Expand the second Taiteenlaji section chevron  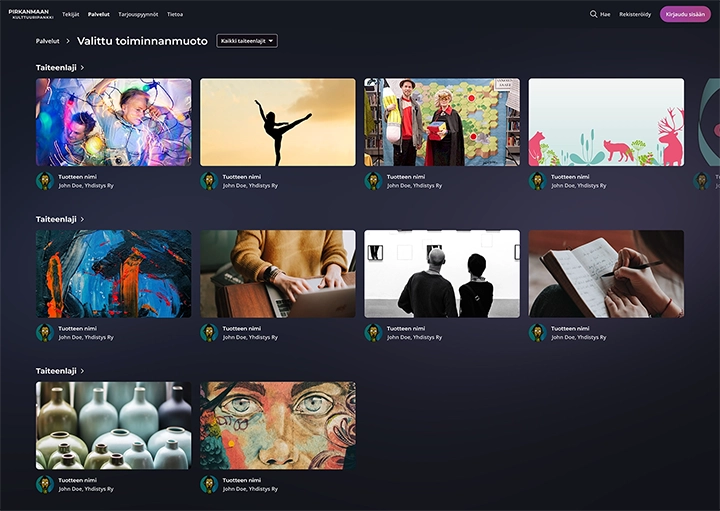(82, 219)
